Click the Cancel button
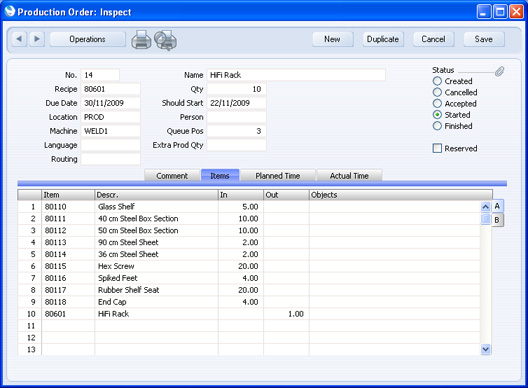This screenshot has width=528, height=388. click(433, 39)
